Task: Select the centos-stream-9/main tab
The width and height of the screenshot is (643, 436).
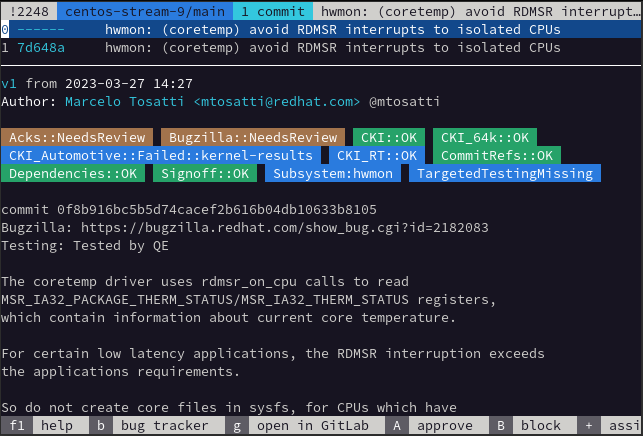Action: pos(145,10)
